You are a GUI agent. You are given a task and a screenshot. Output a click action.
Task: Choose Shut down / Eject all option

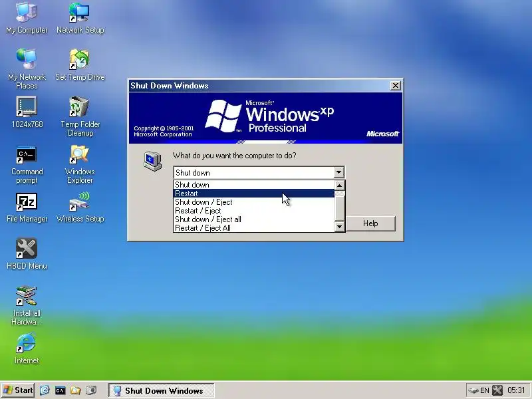click(254, 219)
